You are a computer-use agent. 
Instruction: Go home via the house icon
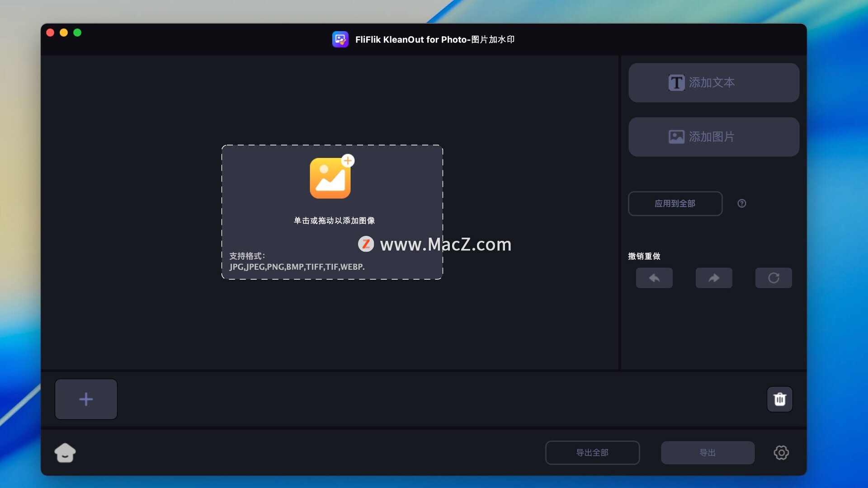click(x=65, y=453)
